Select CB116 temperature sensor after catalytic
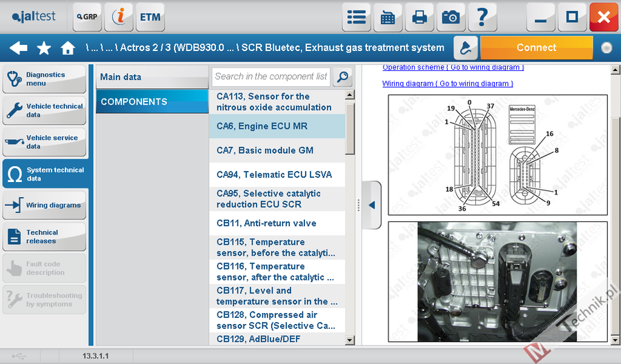This screenshot has width=621, height=364. (x=277, y=272)
